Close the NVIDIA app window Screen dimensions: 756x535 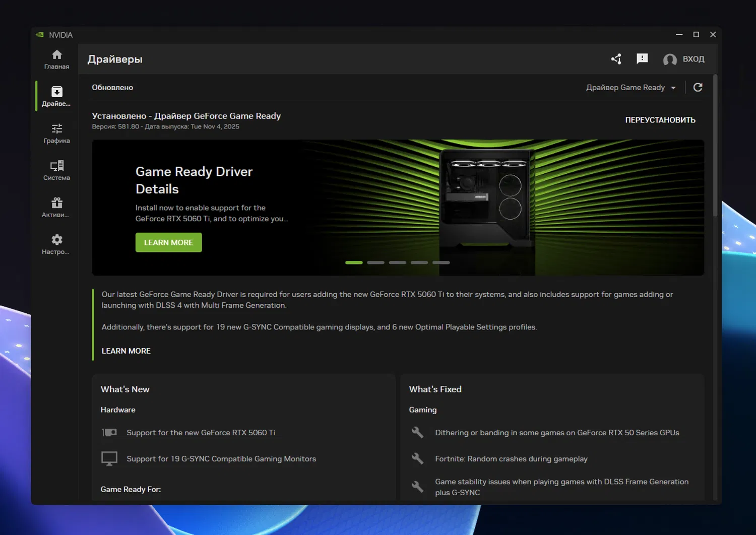(713, 34)
